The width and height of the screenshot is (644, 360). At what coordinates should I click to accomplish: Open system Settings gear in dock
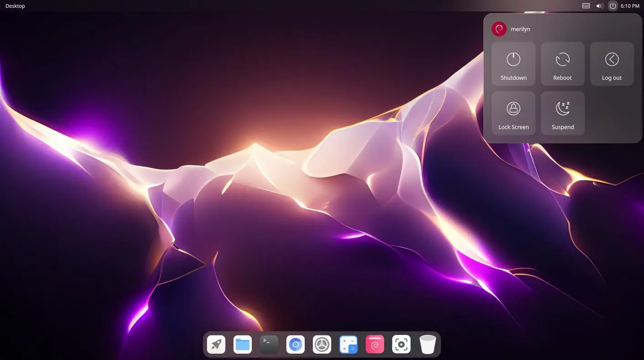coord(322,344)
